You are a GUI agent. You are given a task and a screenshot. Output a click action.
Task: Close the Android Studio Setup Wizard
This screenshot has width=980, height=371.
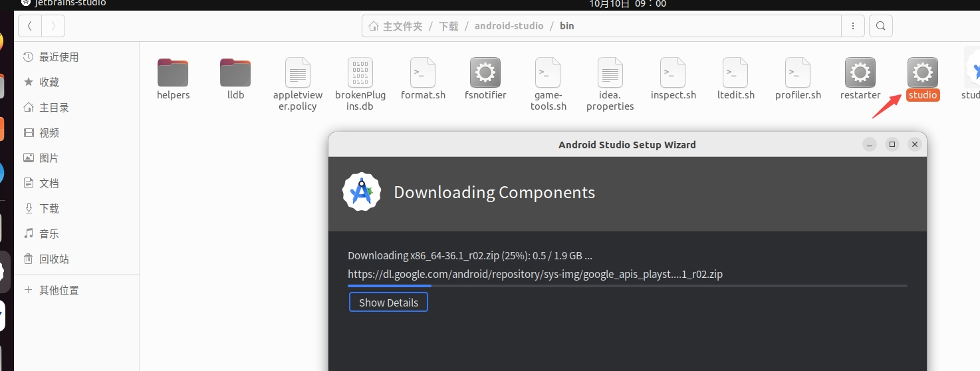[x=915, y=144]
